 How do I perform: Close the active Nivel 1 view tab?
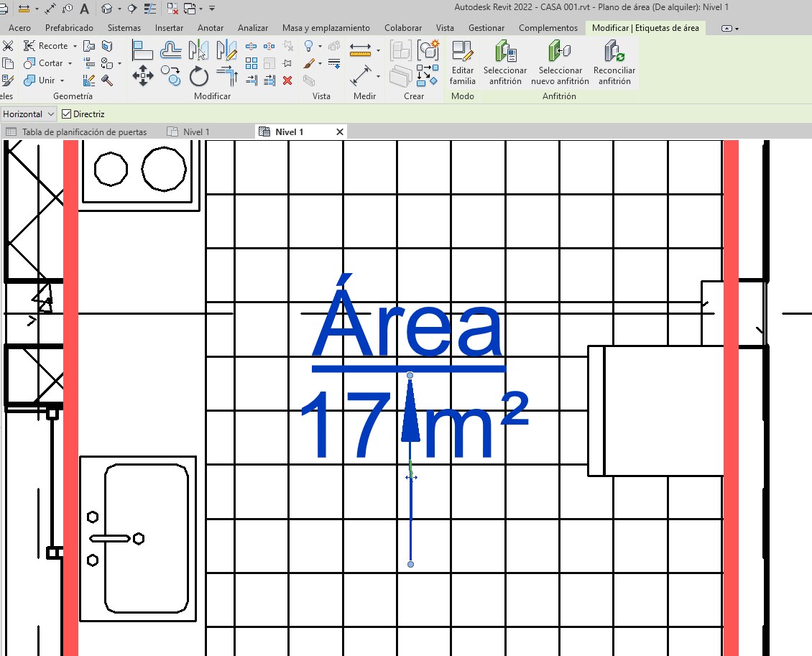340,132
